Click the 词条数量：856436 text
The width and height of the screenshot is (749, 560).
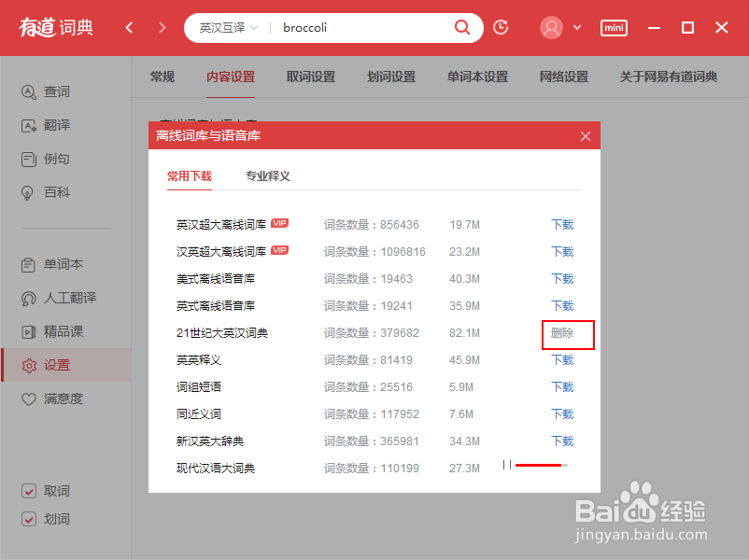point(371,224)
